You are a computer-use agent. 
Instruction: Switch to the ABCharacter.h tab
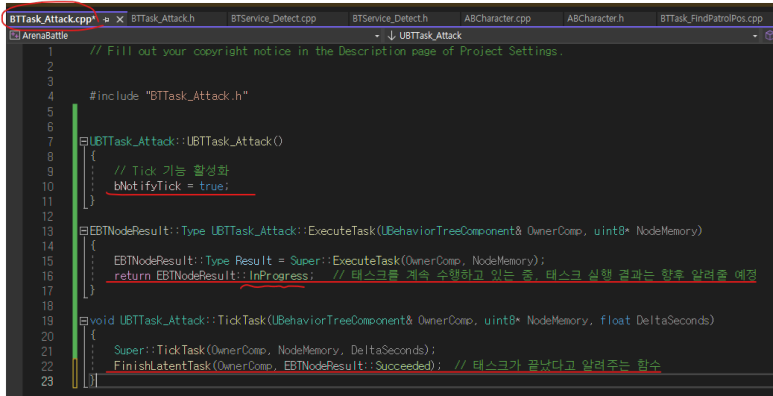[x=596, y=19]
